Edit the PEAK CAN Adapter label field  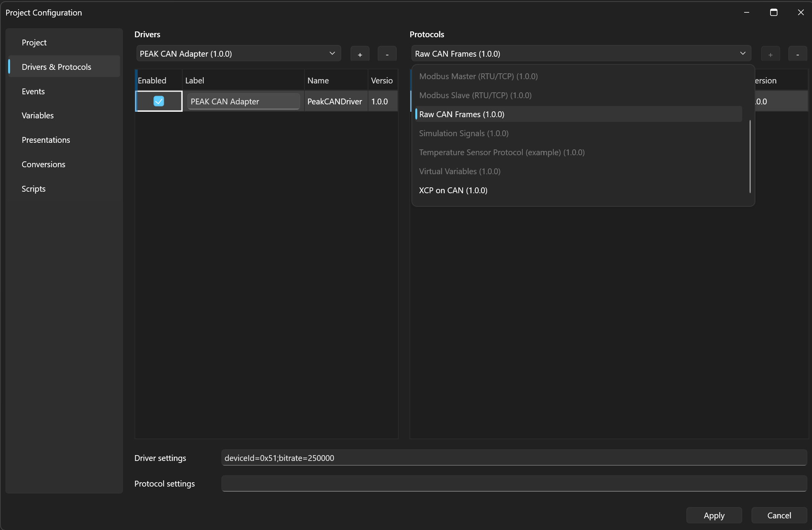coord(244,102)
